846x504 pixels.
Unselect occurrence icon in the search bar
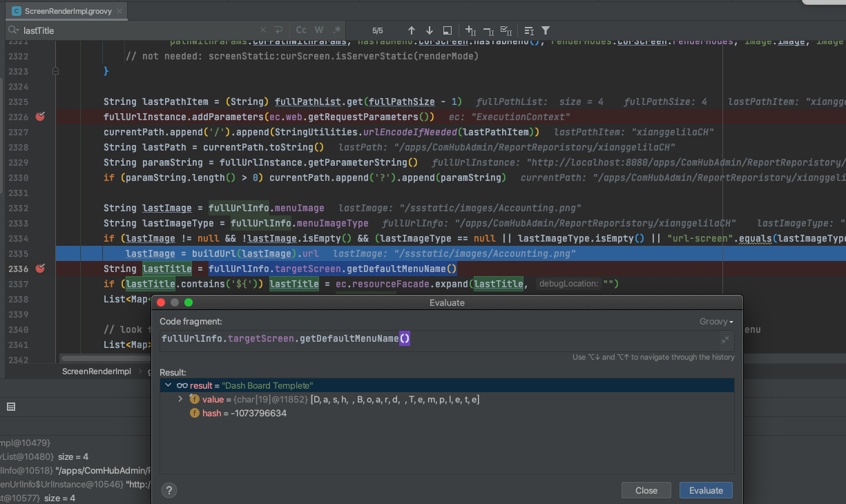click(x=488, y=30)
